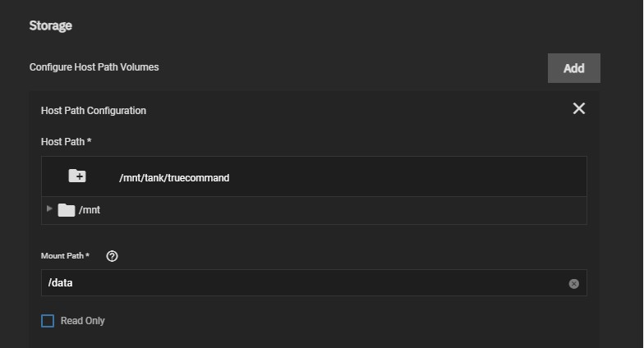Image resolution: width=644 pixels, height=348 pixels.
Task: Click blank space right of truecommand path text
Action: [407, 176]
